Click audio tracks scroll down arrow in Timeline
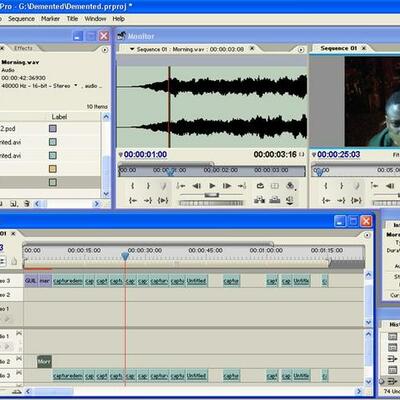This screenshot has width=400, height=400. (368, 382)
